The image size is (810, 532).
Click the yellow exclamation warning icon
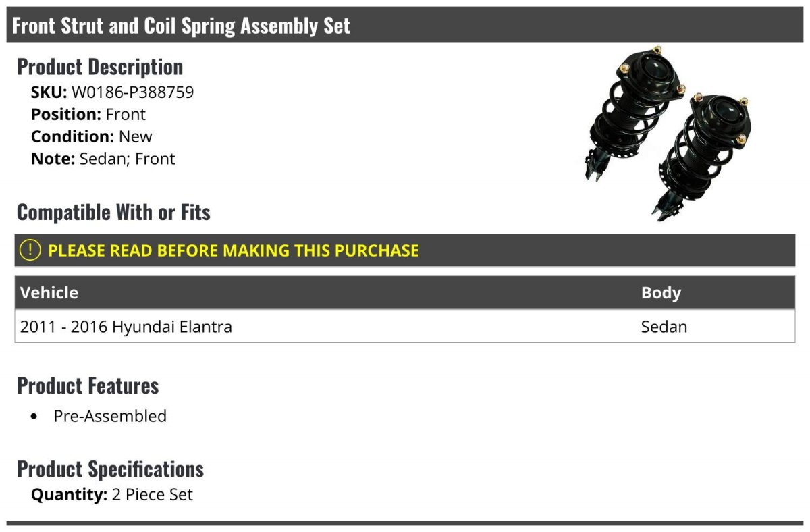tap(30, 250)
